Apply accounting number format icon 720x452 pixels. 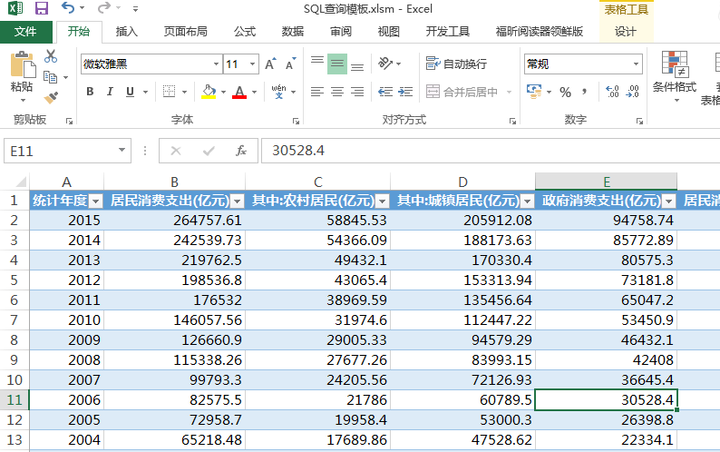[x=534, y=91]
